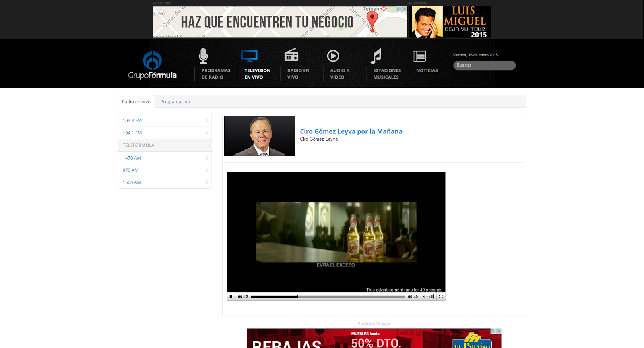Open Estaciones Musicales menu item
The height and width of the screenshot is (348, 644).
[387, 74]
